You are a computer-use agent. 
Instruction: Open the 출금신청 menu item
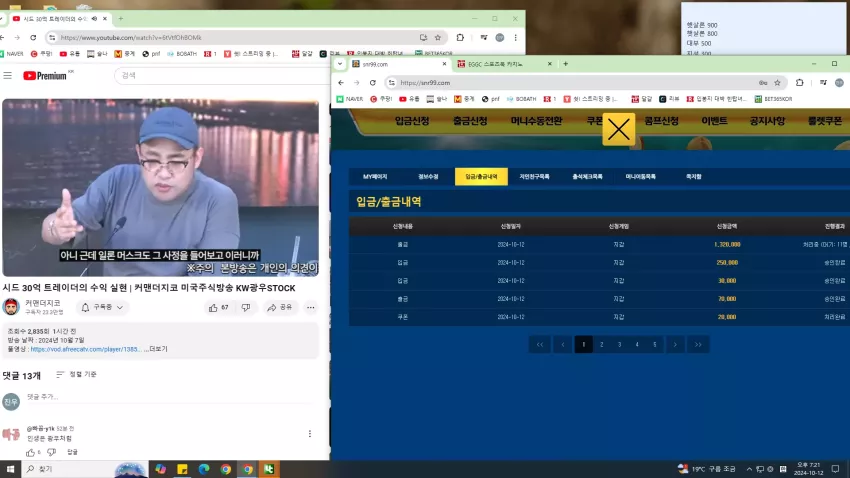click(470, 121)
